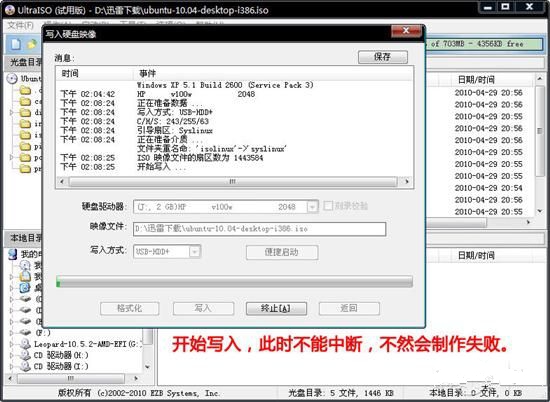Expand the CD 驱动器 (I:) node
Image resolution: width=550 pixels, height=402 pixels.
tap(12, 366)
